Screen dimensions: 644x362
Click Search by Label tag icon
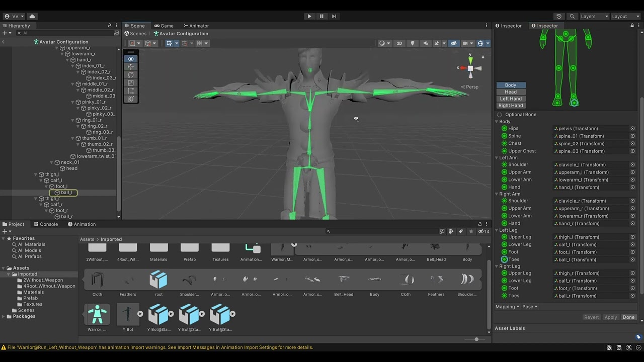(461, 231)
